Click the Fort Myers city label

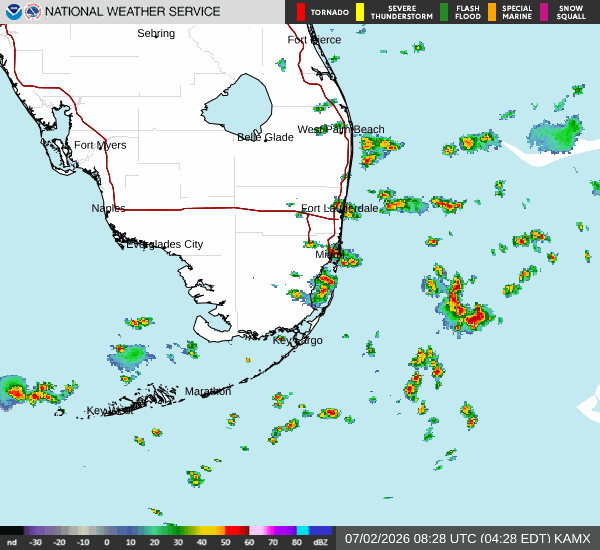[x=100, y=145]
